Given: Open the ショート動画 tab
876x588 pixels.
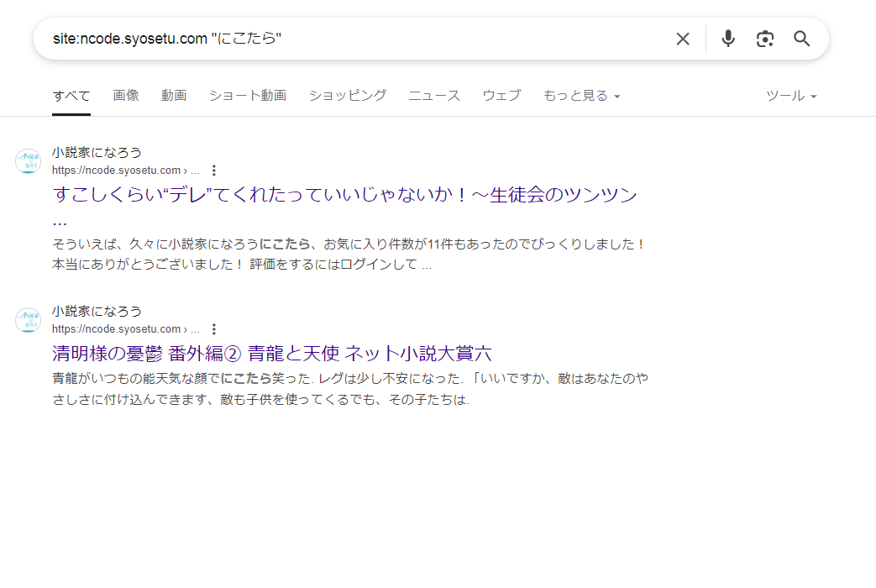Looking at the screenshot, I should click(248, 96).
